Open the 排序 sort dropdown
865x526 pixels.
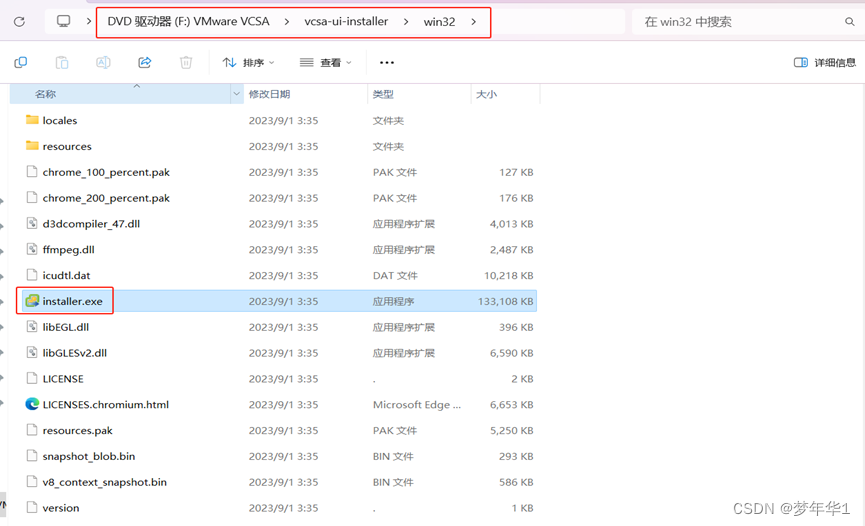tap(248, 62)
